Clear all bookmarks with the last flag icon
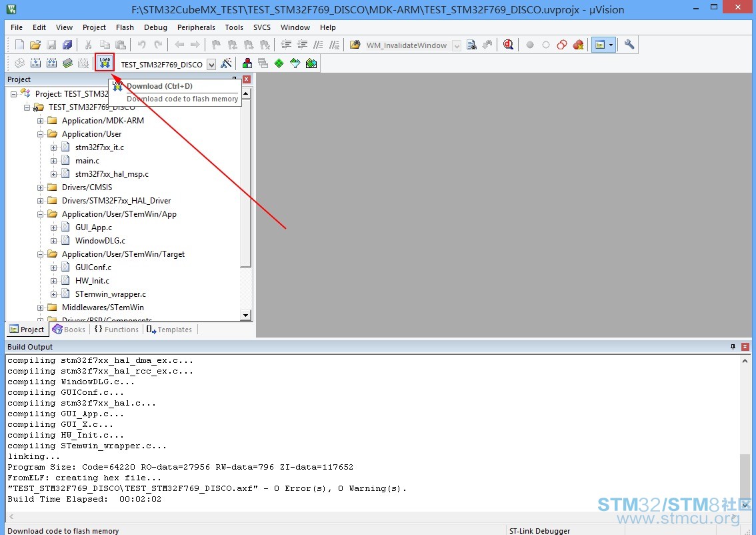Screen dimensions: 756x535 [x=265, y=45]
